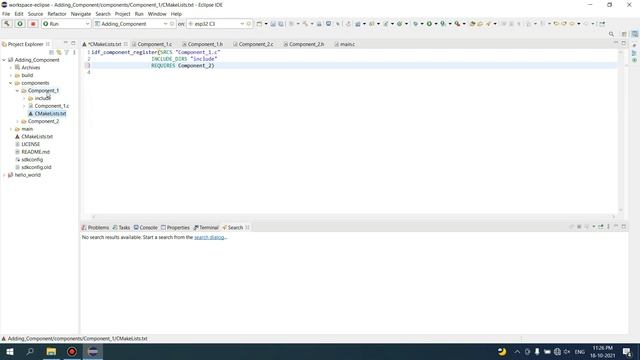Click gear icon next to Adding_Component configuration

(172, 24)
